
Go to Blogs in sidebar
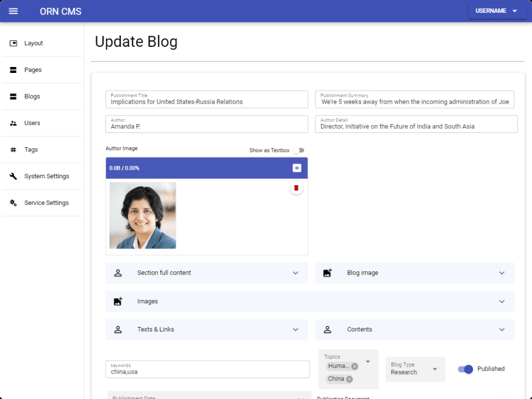[41, 96]
